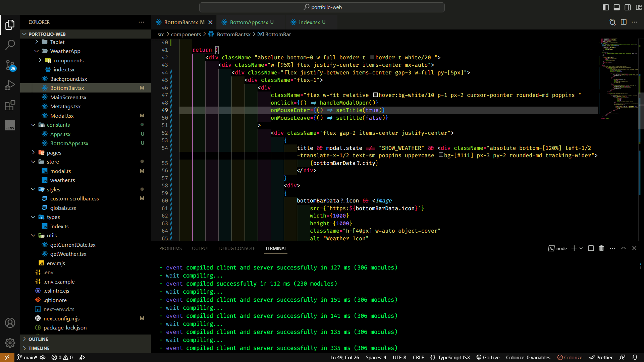Click Colorize in the status bar
Image resolution: width=644 pixels, height=362 pixels.
pyautogui.click(x=570, y=357)
